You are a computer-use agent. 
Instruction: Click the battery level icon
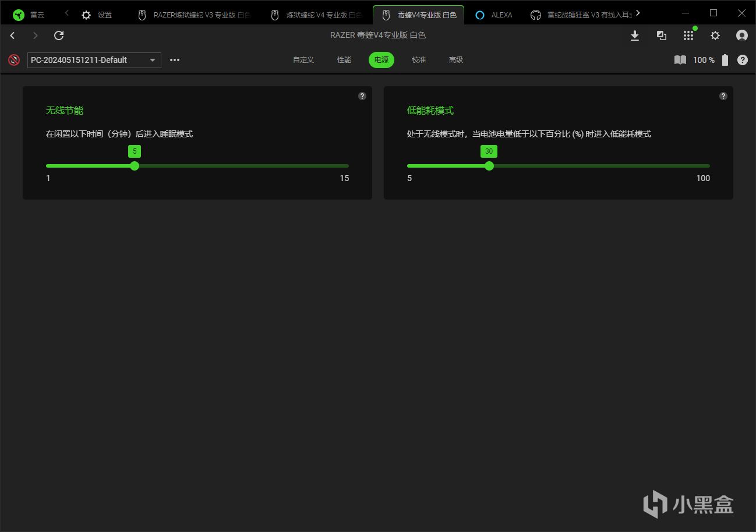pos(725,60)
